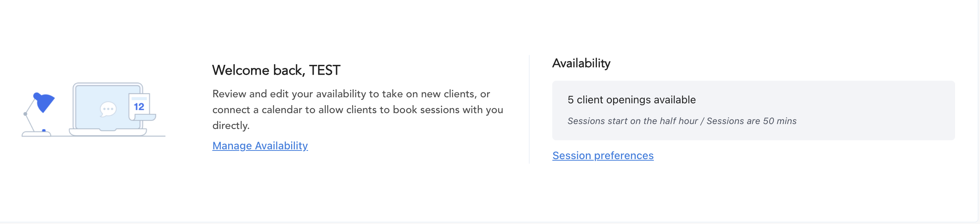Click the word "directly." in the description
The image size is (980, 224).
[x=231, y=126]
